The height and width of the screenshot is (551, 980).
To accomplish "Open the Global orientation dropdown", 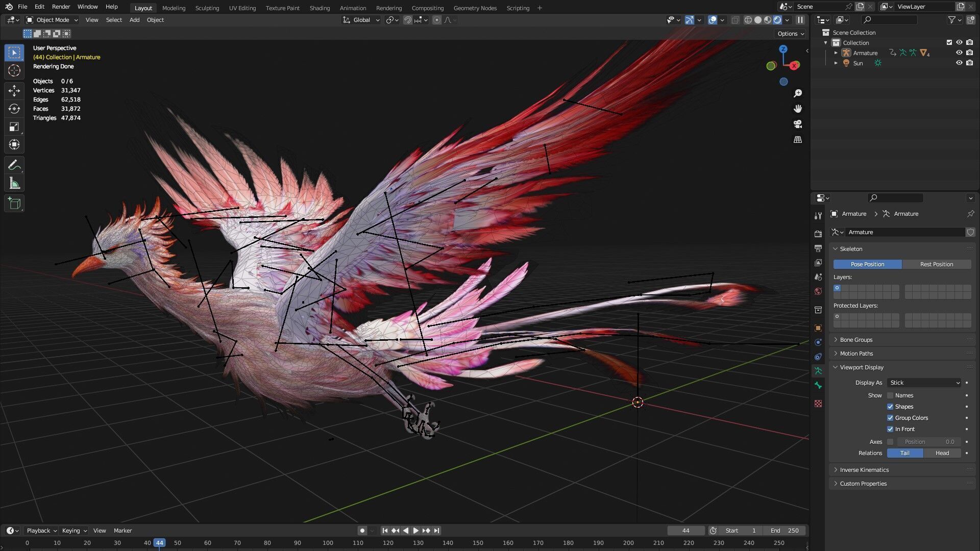I will tap(361, 20).
